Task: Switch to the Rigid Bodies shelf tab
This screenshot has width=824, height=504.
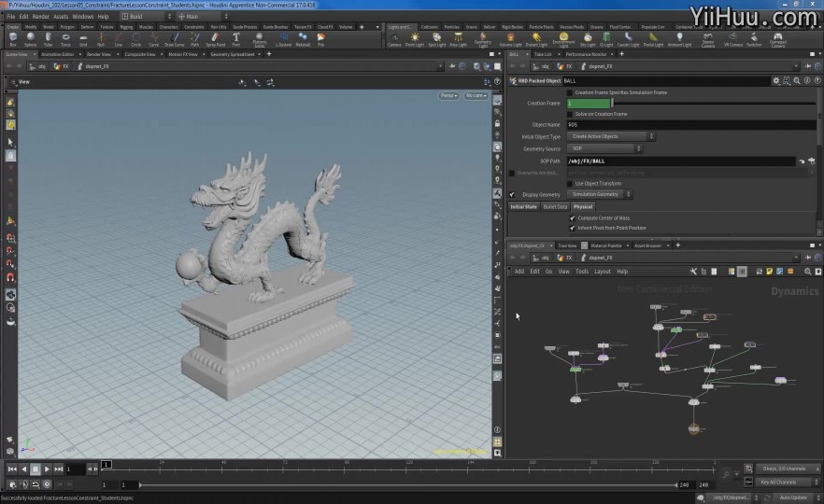Action: click(512, 27)
